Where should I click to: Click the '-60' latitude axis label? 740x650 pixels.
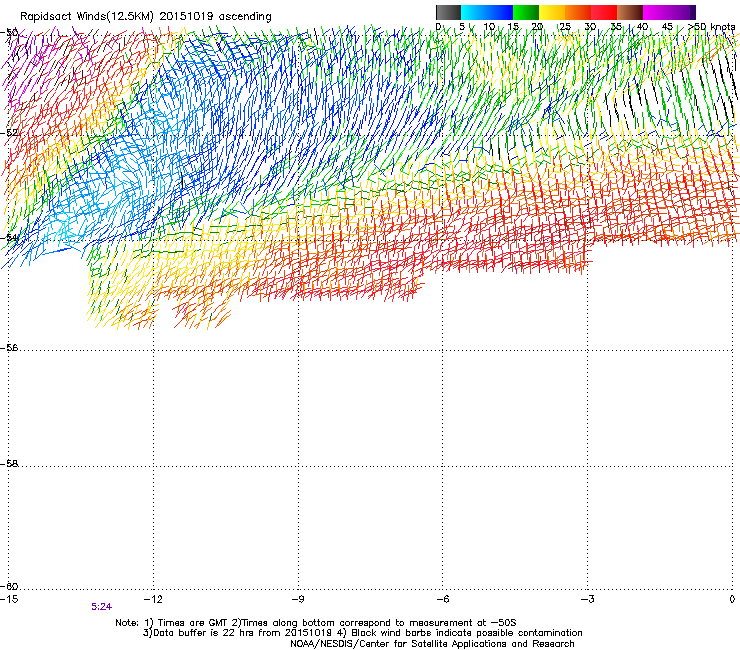tap(10, 587)
